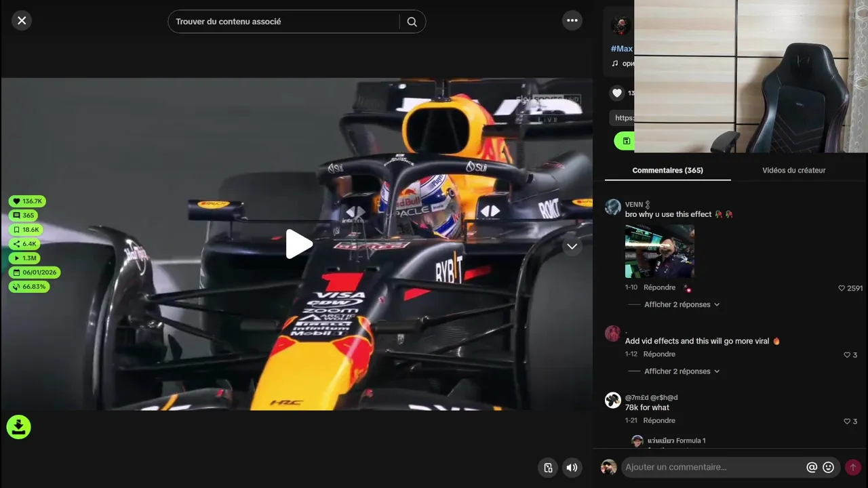Click the 'Ajouter un commentaire' input field
The width and height of the screenshot is (868, 488).
tap(712, 467)
